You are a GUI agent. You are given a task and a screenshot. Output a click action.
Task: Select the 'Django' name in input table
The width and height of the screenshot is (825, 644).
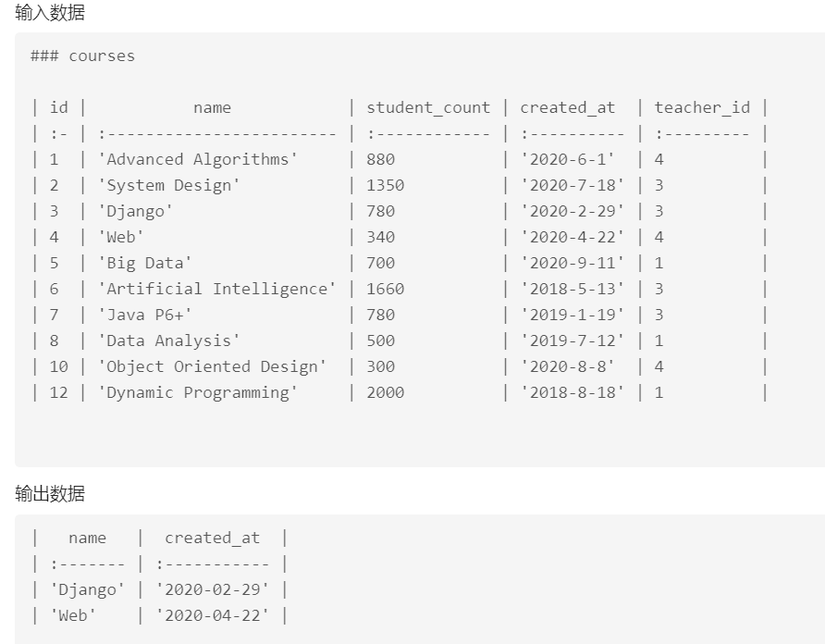135,211
